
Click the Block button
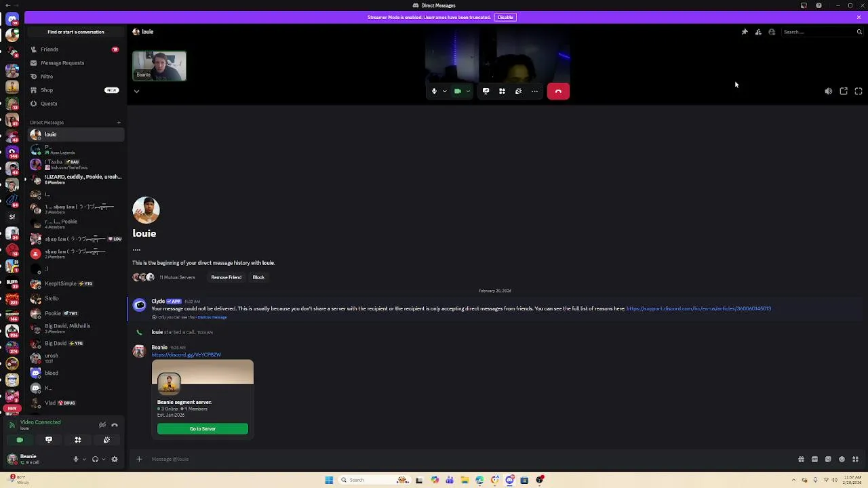coord(258,277)
